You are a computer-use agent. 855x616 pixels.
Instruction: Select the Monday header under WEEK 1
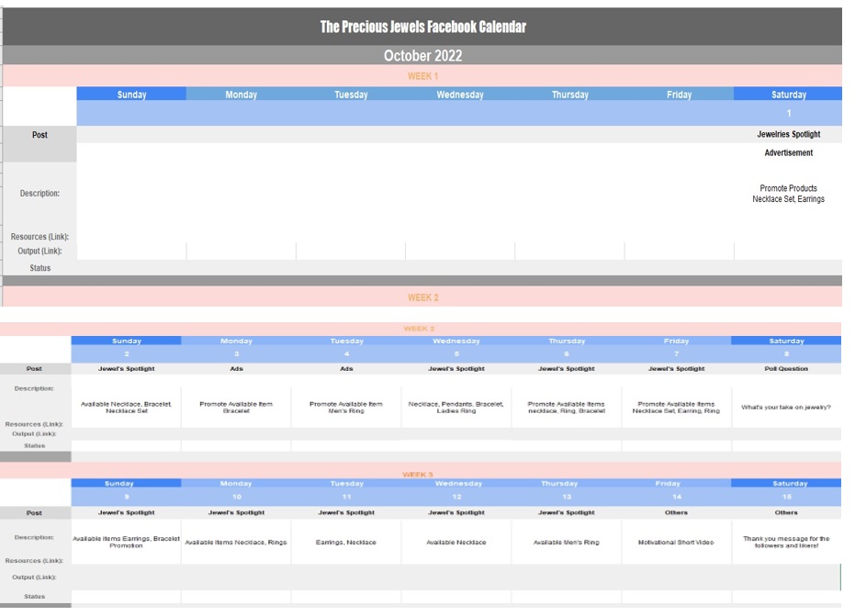click(x=241, y=95)
